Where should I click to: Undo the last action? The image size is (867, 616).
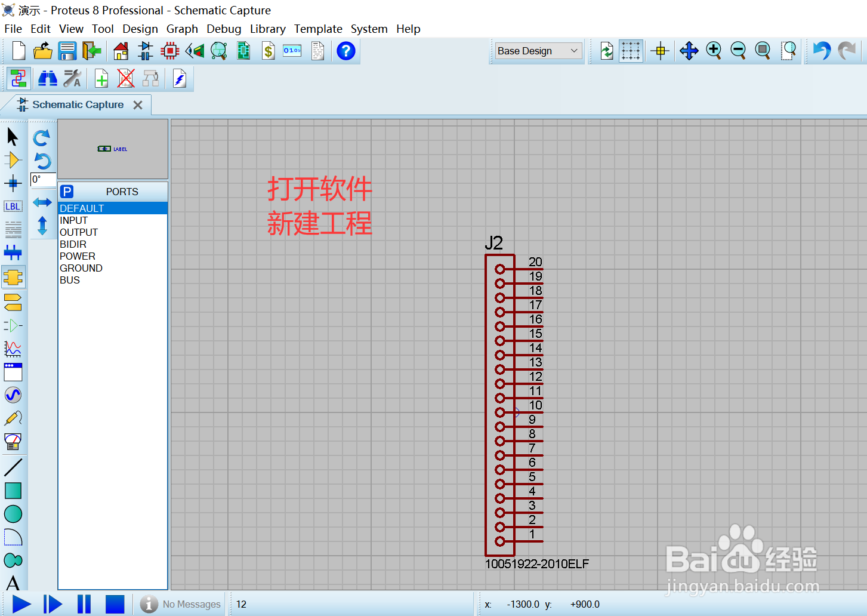(x=822, y=51)
